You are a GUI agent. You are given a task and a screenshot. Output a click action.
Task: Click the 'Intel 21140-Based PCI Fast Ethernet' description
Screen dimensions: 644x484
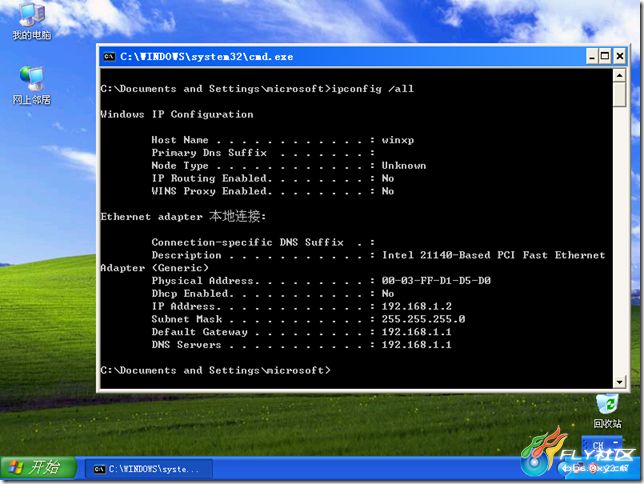pyautogui.click(x=493, y=255)
